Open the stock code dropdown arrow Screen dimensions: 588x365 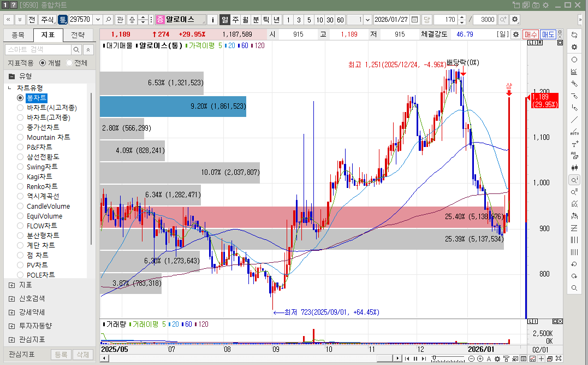pyautogui.click(x=98, y=20)
